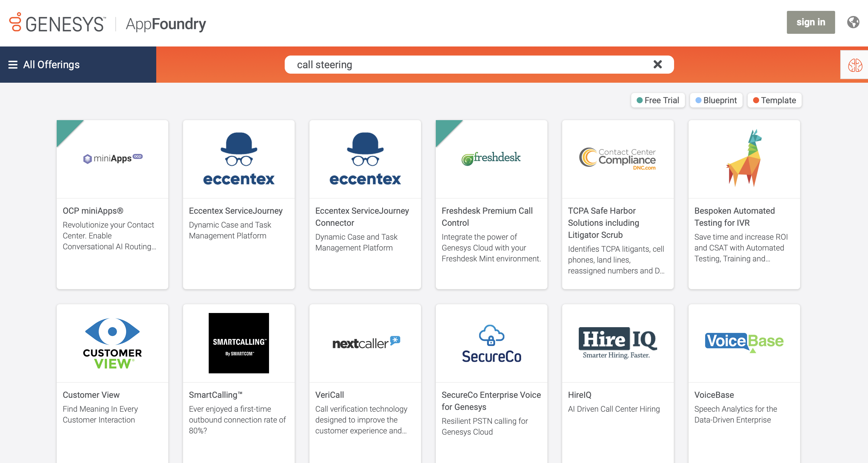Click text 'AI Driven Call Center Hiring'
The width and height of the screenshot is (868, 463).
click(x=613, y=409)
